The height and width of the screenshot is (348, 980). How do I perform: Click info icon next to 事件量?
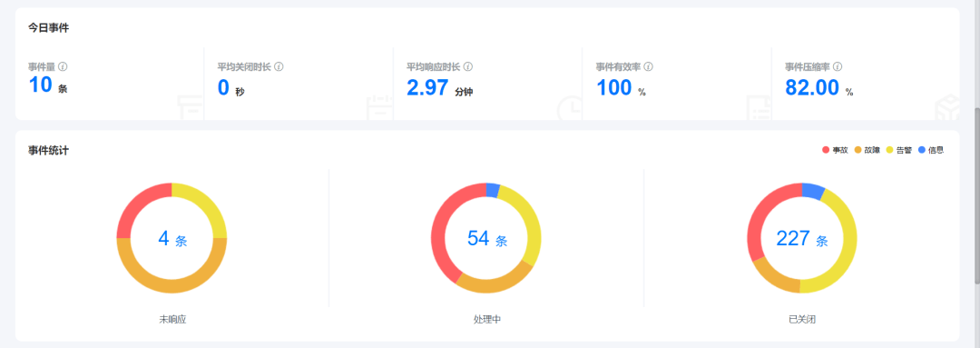[63, 67]
